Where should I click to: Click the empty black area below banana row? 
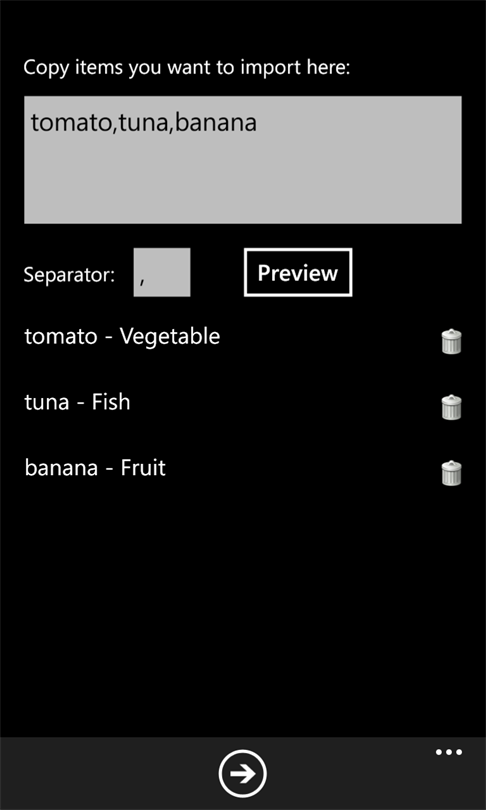(x=243, y=610)
